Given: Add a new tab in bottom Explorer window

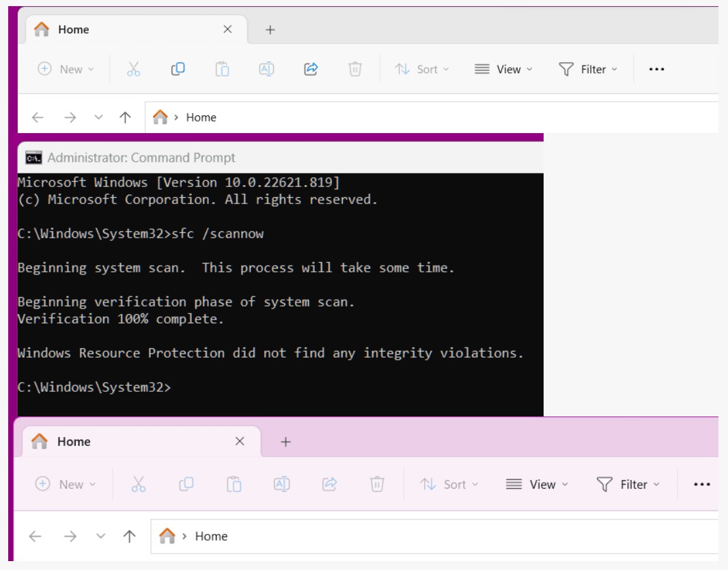Looking at the screenshot, I should 285,442.
